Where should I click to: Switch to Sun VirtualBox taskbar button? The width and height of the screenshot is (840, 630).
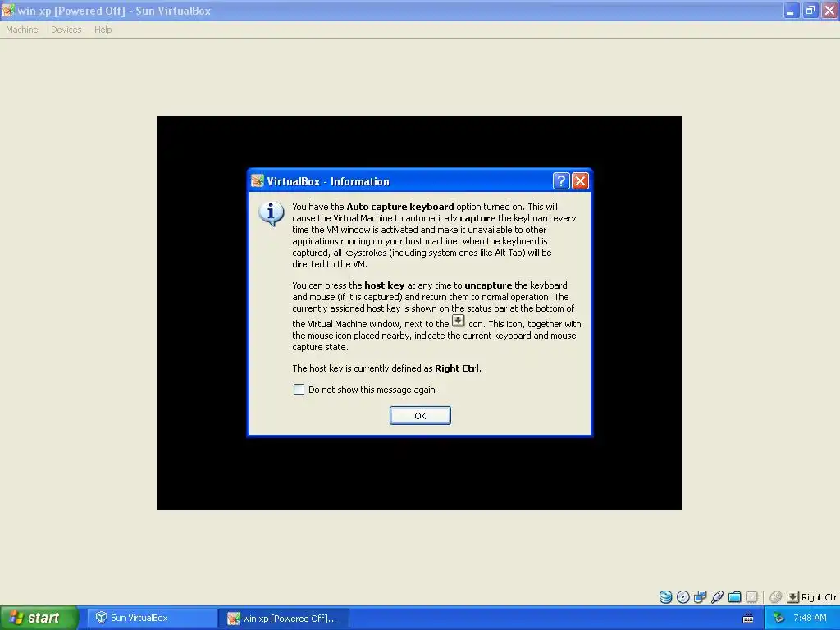[152, 619]
